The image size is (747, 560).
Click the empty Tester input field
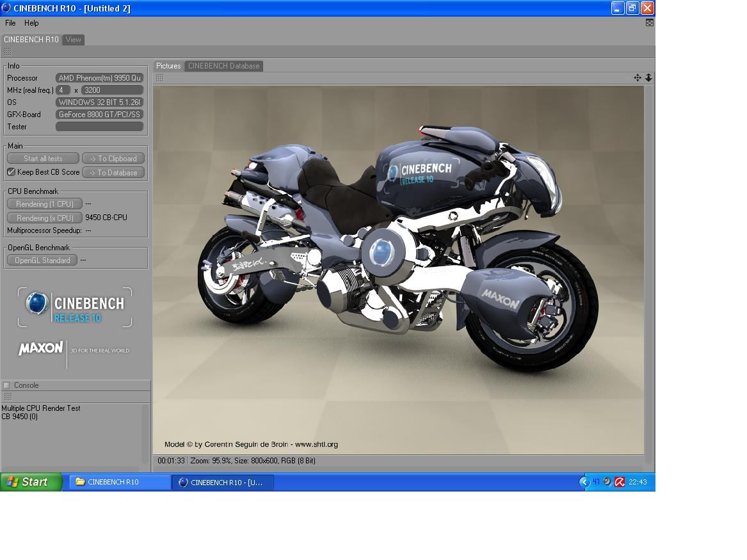100,126
